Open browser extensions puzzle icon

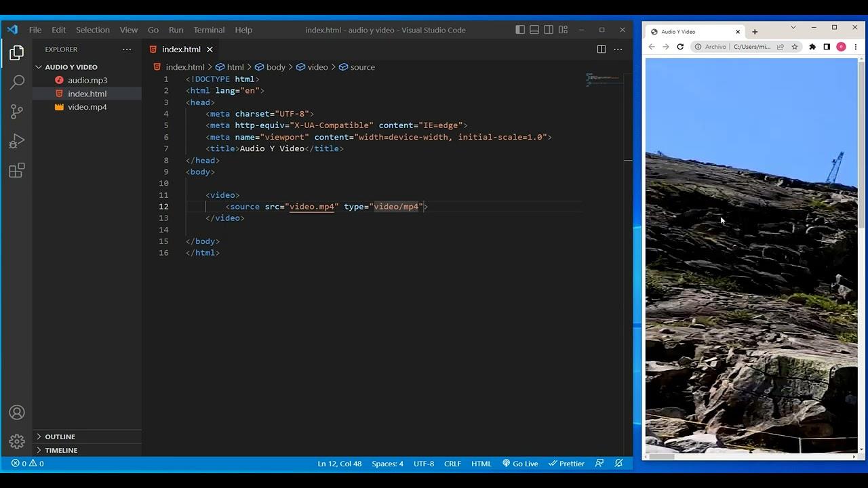pos(812,47)
